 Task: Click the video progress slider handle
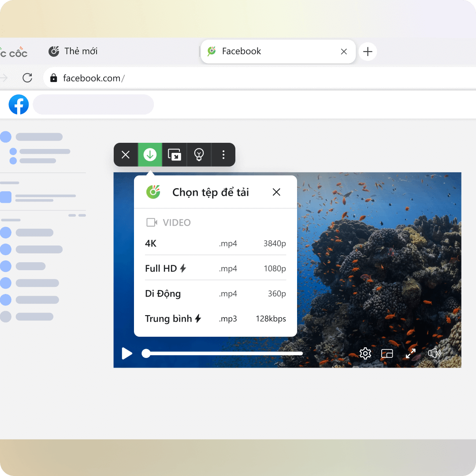pos(146,353)
